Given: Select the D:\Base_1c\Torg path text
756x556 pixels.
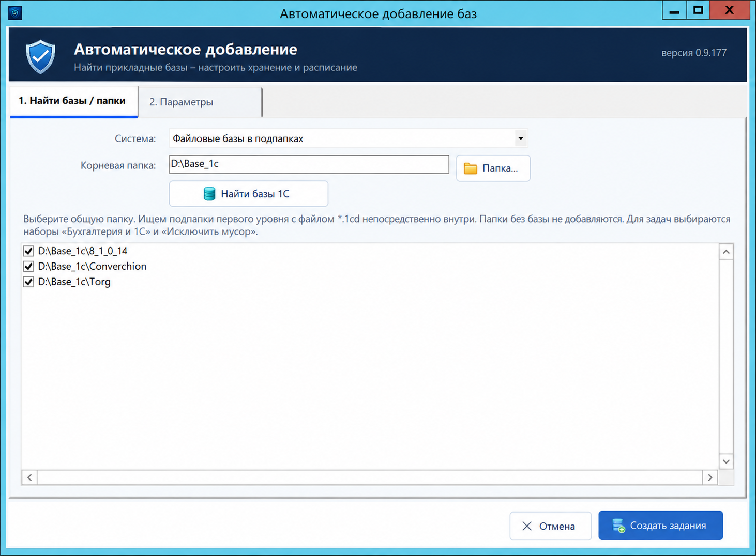Looking at the screenshot, I should [74, 282].
